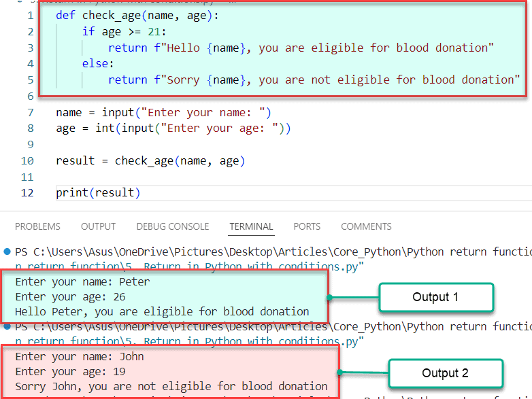Click the 'Enter your name' input line of code
Screen dimensions: 532x399
pos(163,113)
